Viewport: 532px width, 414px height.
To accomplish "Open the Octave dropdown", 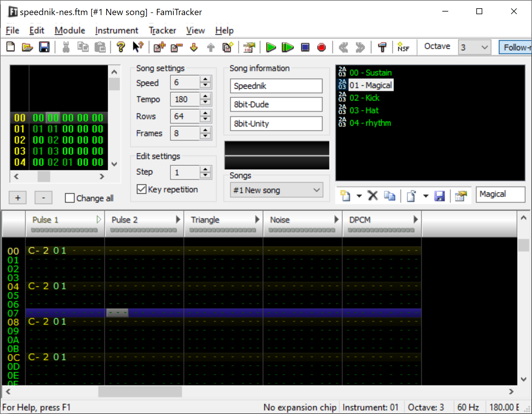I will [484, 47].
